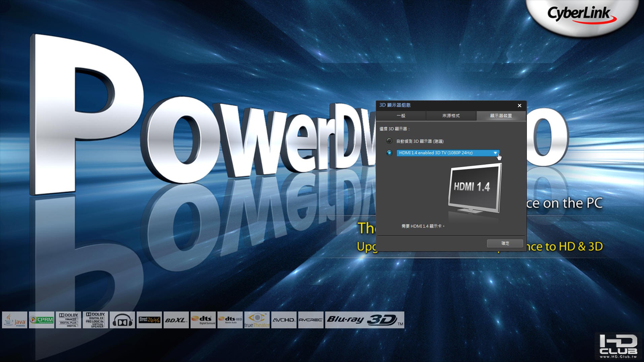Click the dts Digital Surround badge
Image resolution: width=644 pixels, height=362 pixels.
tap(203, 320)
